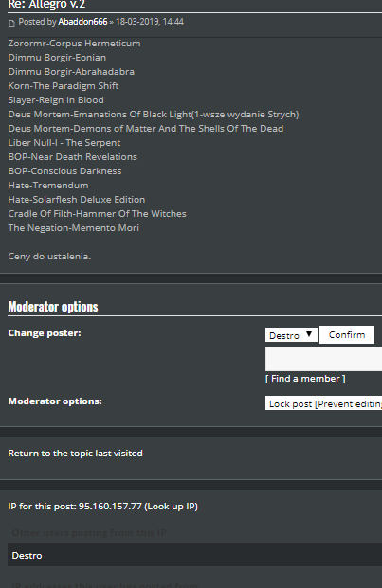Screen dimensions: 382x588
Task: Click the Ceny do ustalenia text line
Action: [x=49, y=257]
